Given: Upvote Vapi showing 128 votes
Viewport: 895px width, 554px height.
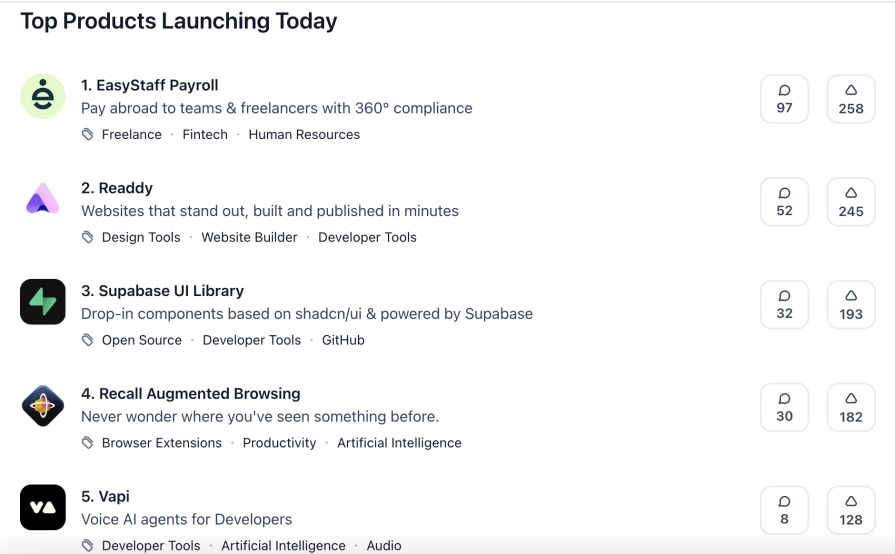Looking at the screenshot, I should (x=850, y=510).
